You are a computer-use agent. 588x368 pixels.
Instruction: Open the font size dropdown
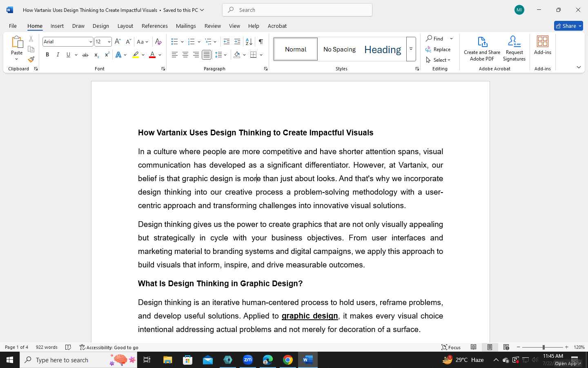click(x=109, y=42)
